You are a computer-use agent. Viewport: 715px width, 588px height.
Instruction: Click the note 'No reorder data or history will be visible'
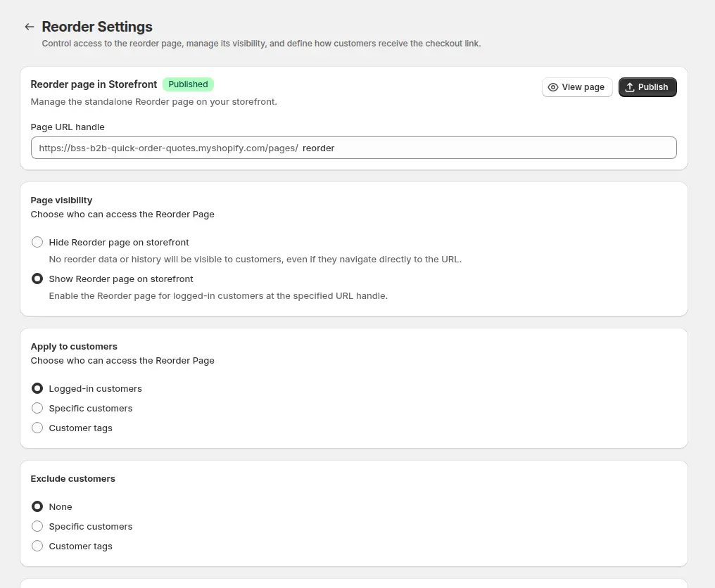coord(255,260)
